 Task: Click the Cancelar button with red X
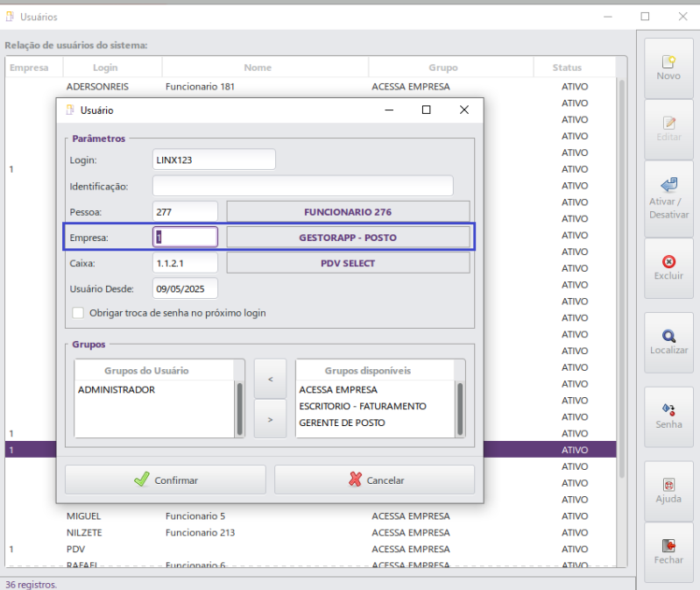[375, 480]
